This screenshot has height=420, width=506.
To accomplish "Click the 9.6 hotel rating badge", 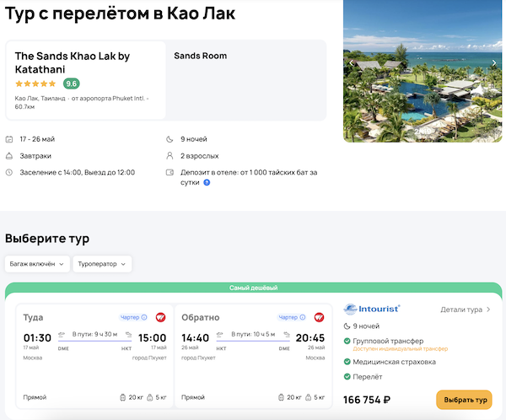I will (72, 83).
